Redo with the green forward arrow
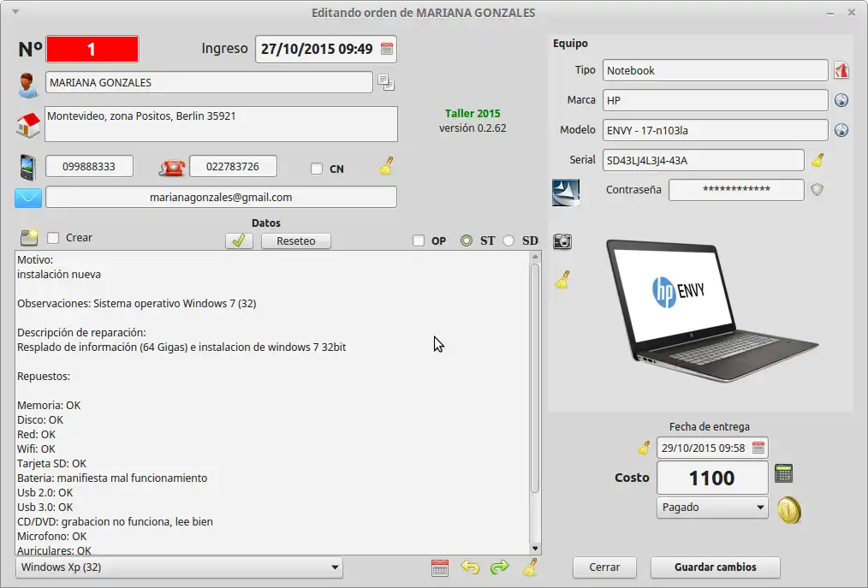 tap(499, 567)
